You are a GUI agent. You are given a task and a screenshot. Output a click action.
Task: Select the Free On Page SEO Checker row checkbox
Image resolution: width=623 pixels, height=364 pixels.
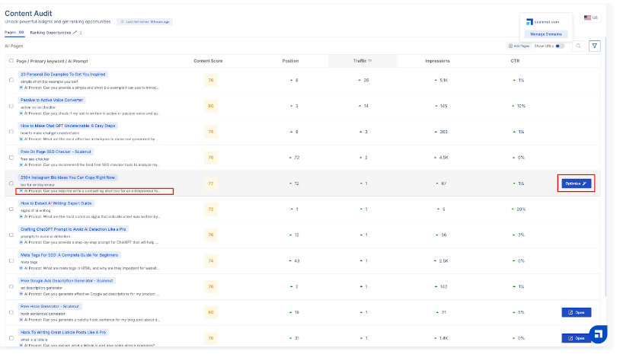tap(11, 158)
